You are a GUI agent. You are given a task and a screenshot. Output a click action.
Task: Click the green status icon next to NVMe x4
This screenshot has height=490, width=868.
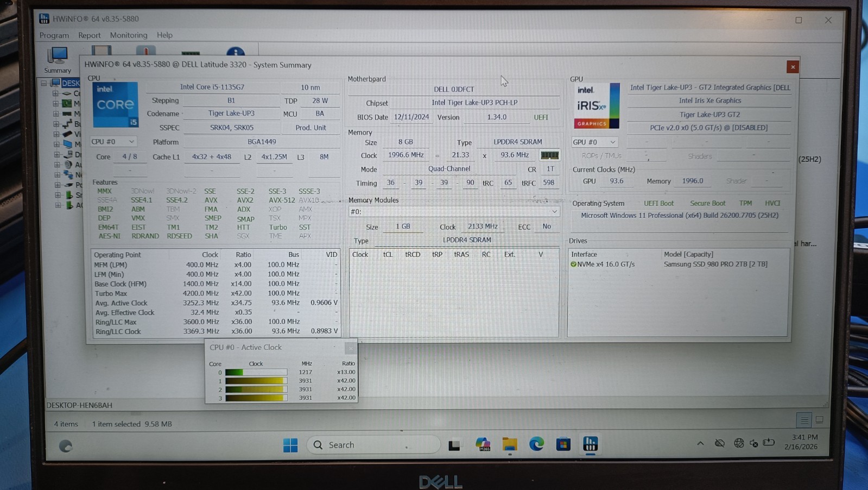[573, 265]
